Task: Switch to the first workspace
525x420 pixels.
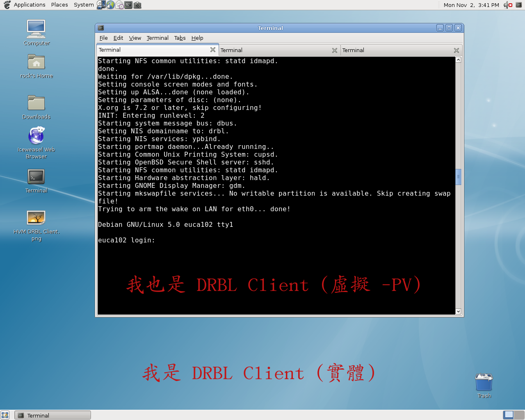Action: 509,415
